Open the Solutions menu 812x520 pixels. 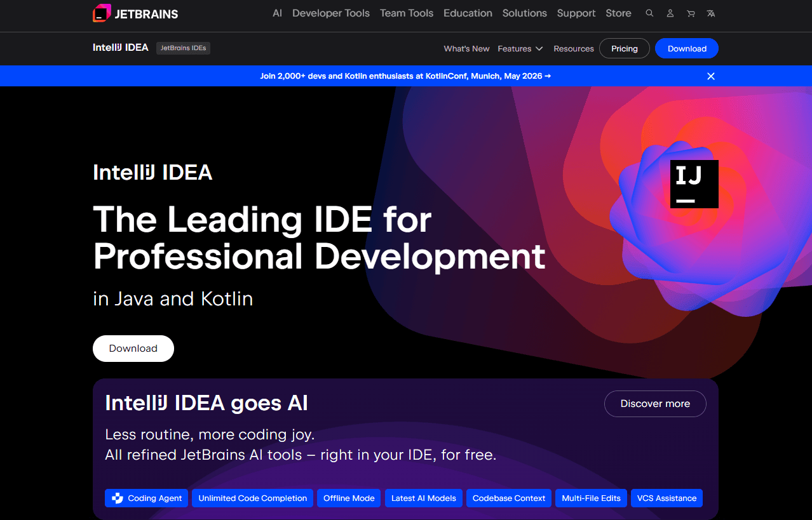click(x=525, y=13)
